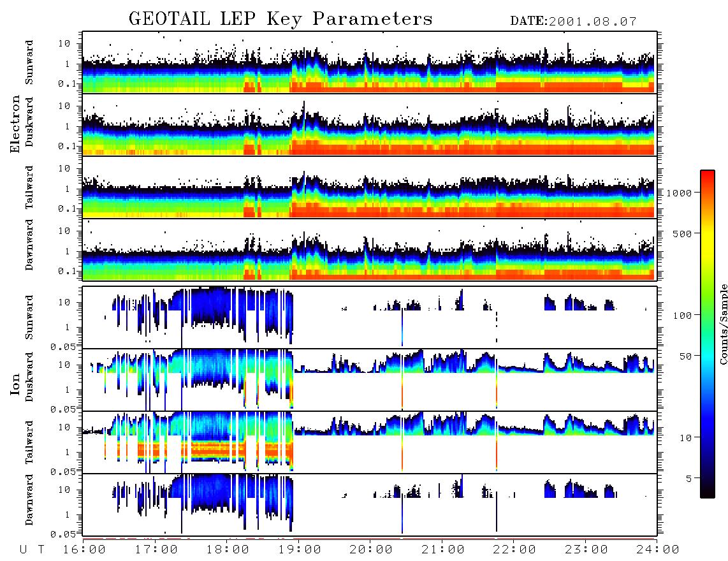Click the GEOTAIL LEP Key Parameters title

click(x=280, y=19)
